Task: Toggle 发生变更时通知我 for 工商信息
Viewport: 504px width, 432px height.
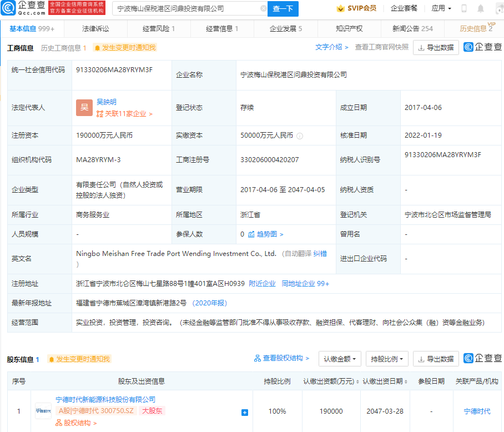Action: pos(125,48)
